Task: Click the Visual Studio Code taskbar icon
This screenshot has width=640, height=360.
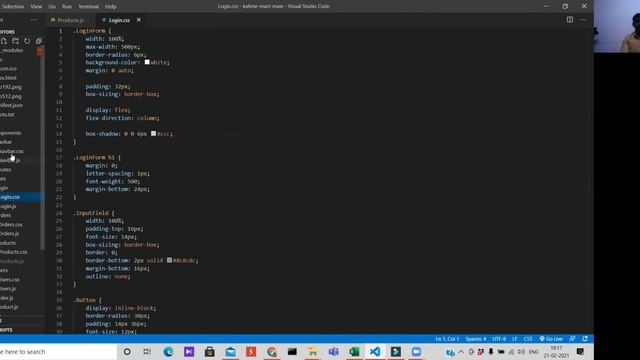Action: pos(375,351)
